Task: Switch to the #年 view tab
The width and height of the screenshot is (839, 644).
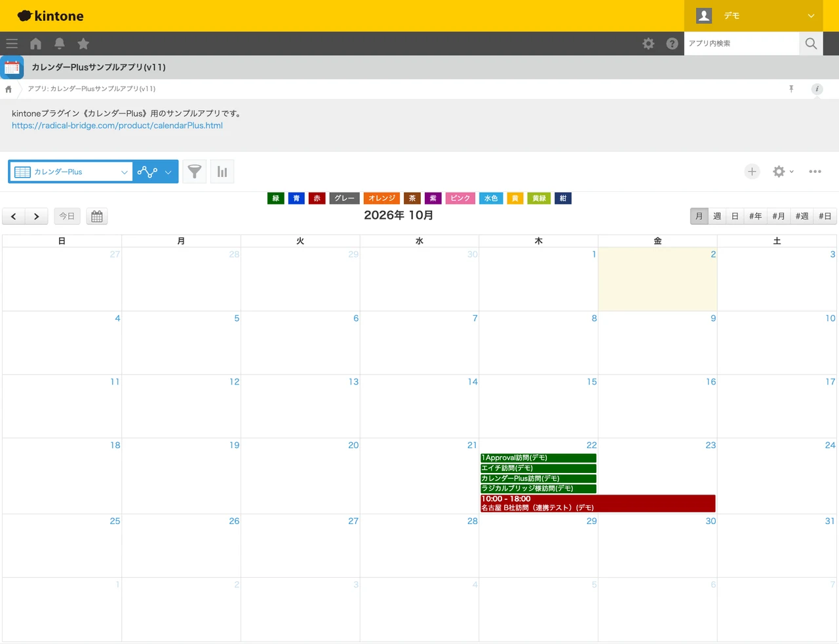Action: [755, 216]
